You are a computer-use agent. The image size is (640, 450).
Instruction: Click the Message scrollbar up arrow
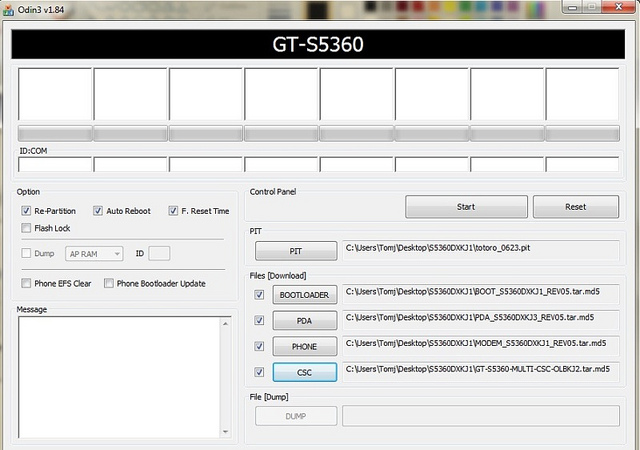(225, 323)
